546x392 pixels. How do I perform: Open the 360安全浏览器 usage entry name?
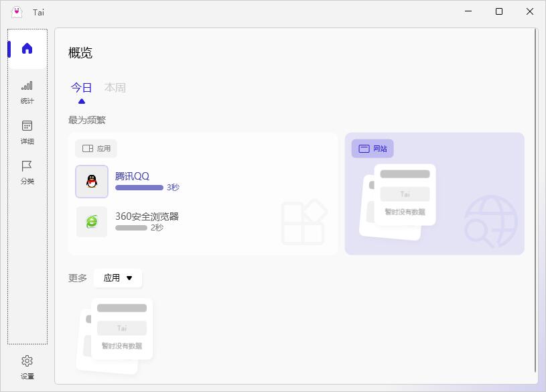click(x=147, y=216)
